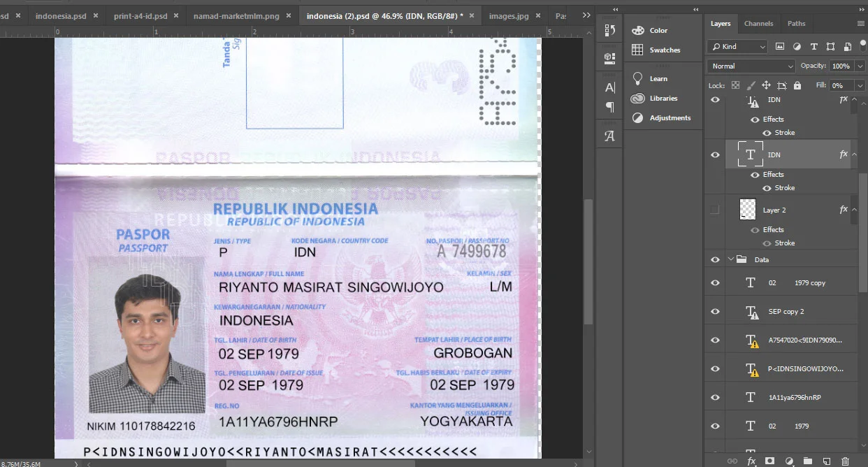Screen dimensions: 868x467
Task: Switch to the Channels tab
Action: (x=758, y=24)
